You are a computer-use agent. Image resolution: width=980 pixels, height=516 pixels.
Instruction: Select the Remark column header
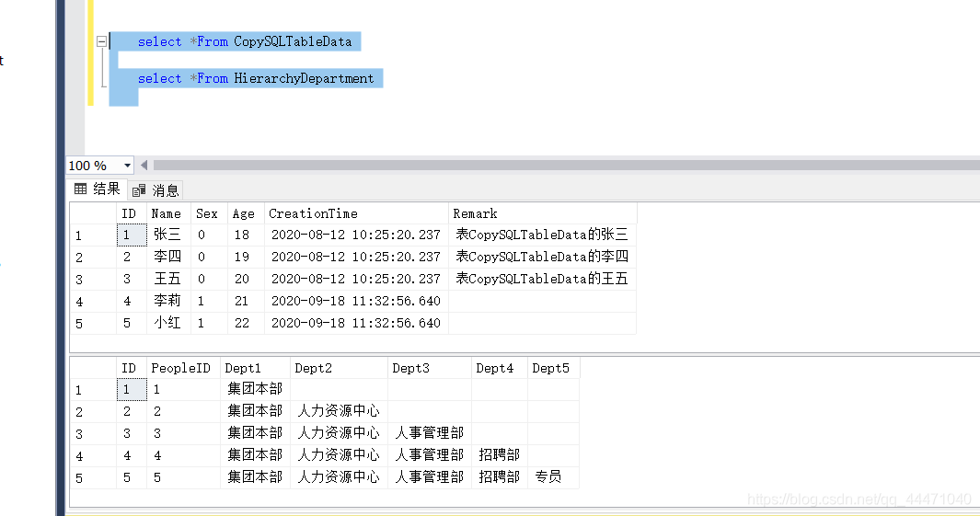pyautogui.click(x=543, y=213)
